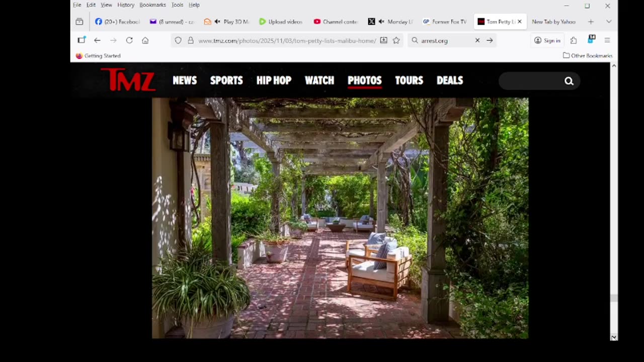Click the TMZ search magnifier icon
This screenshot has height=362, width=644.
point(569,81)
